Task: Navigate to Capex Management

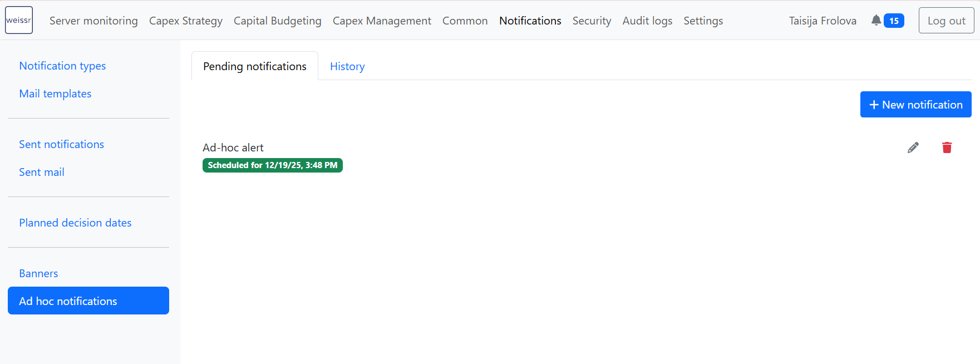Action: pos(382,21)
